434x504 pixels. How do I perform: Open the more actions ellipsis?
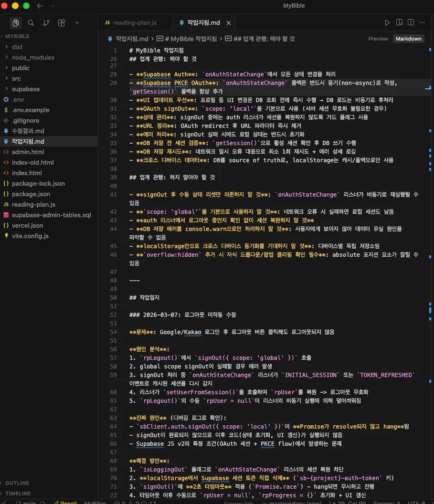(422, 22)
